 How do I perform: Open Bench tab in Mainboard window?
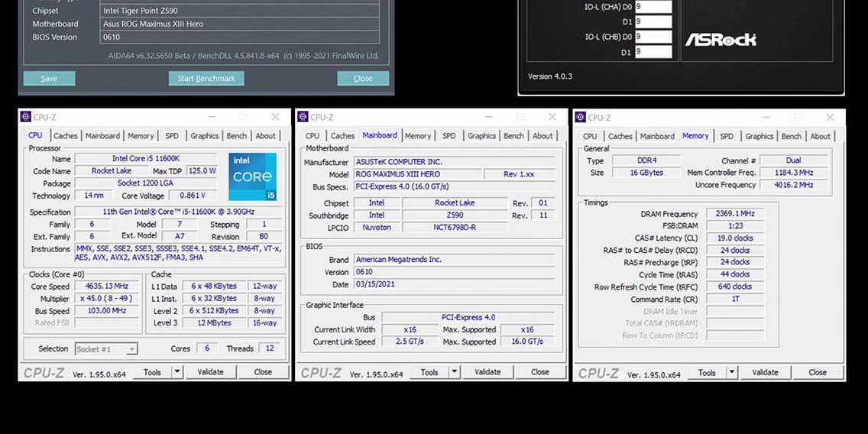pos(513,136)
